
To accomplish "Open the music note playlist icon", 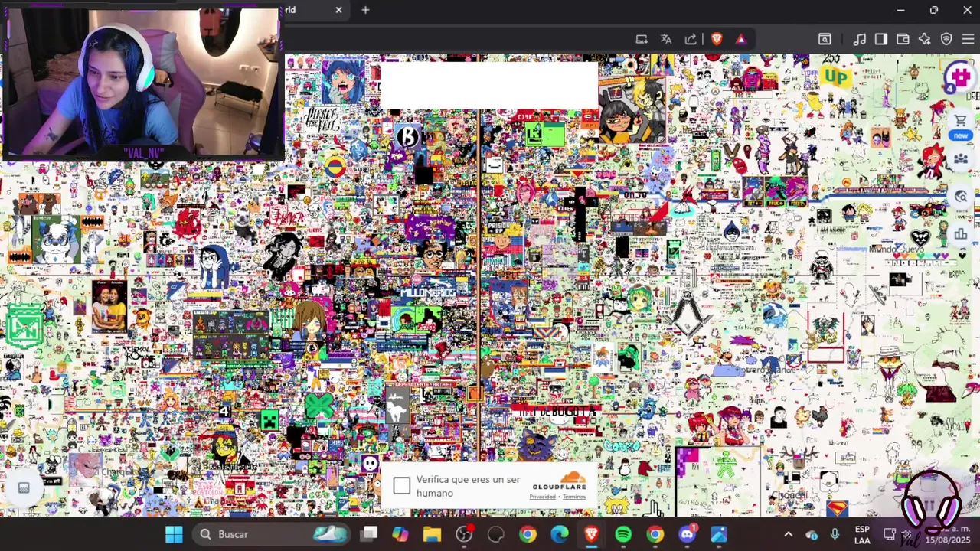I will click(x=860, y=39).
